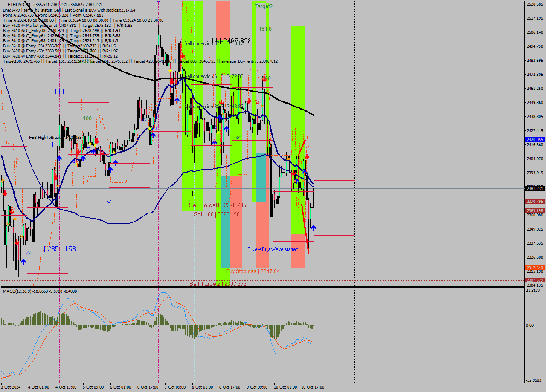The height and width of the screenshot is (392, 546).
Task: Click the 2483.695 price scale value
Action: click(x=535, y=61)
